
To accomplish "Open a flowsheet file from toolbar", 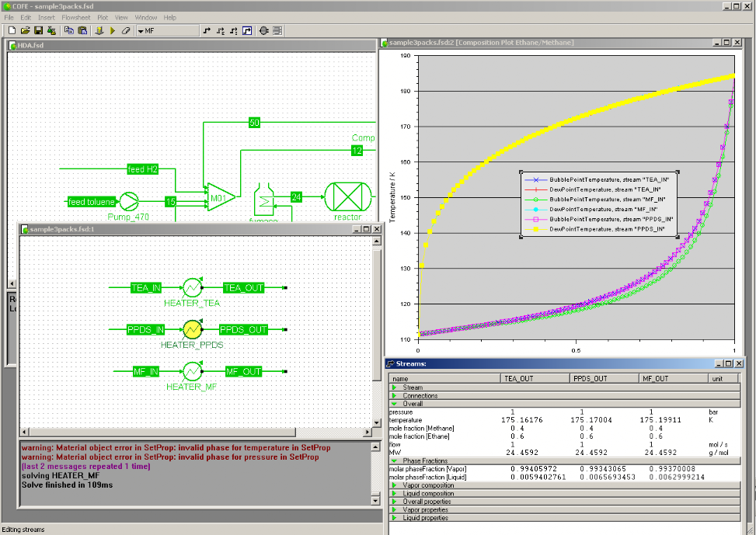I will pyautogui.click(x=26, y=30).
